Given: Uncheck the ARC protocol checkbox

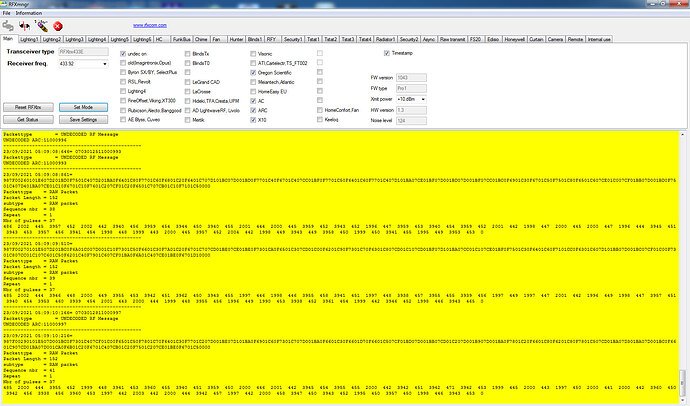Looking at the screenshot, I should [253, 110].
